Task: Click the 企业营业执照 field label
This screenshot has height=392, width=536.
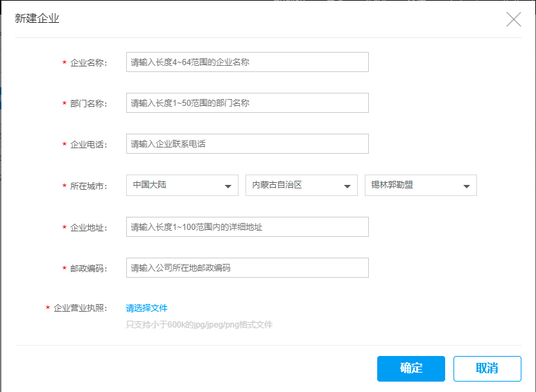Action: 80,308
